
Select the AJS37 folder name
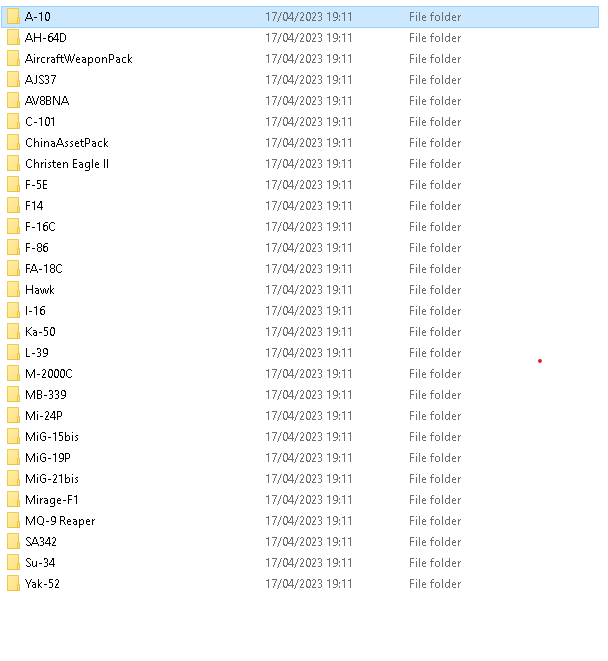coord(40,80)
